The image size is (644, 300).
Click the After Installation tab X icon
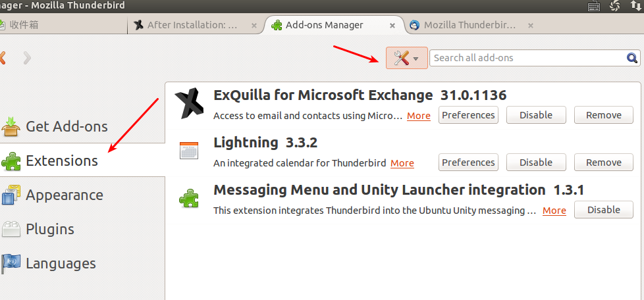pyautogui.click(x=139, y=25)
